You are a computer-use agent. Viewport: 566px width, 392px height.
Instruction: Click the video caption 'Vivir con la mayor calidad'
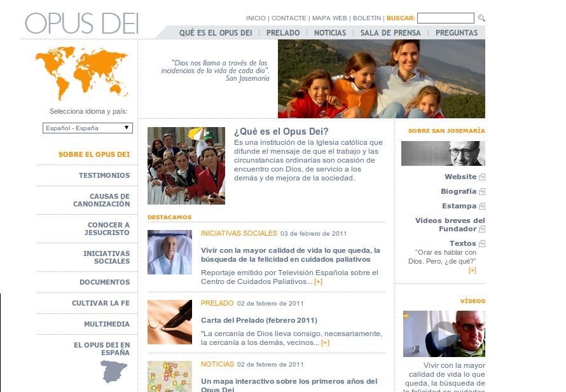click(x=445, y=377)
